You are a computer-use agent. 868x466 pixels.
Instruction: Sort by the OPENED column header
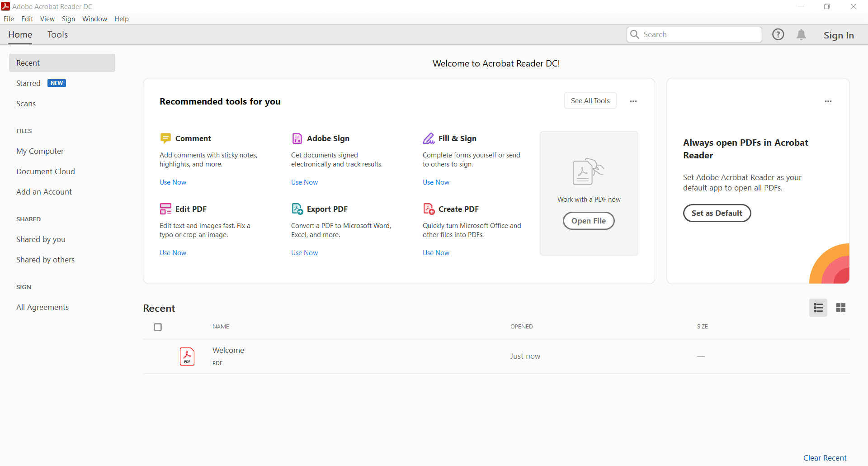tap(522, 326)
